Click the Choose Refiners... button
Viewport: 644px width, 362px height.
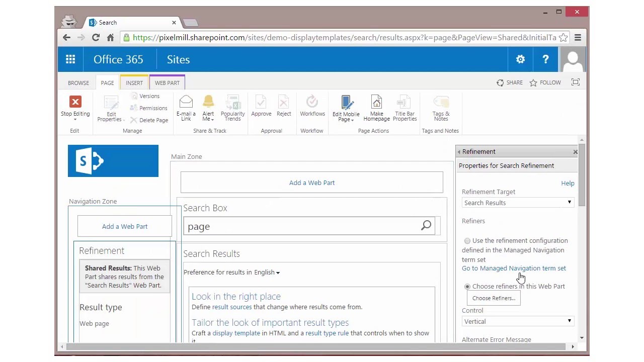click(x=494, y=298)
